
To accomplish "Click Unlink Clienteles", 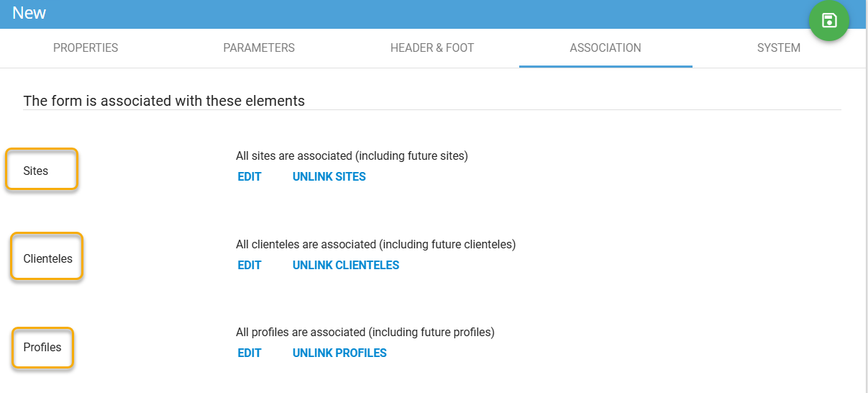I will [345, 266].
